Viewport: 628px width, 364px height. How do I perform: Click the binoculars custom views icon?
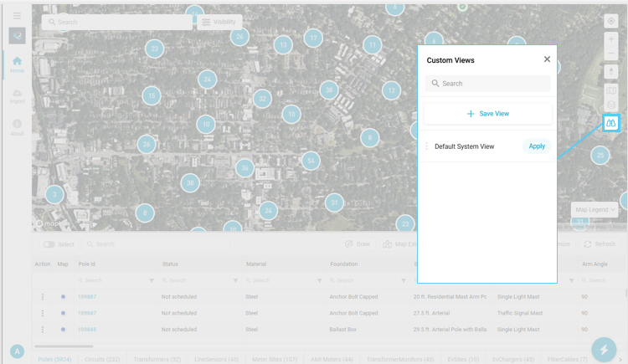tap(610, 123)
